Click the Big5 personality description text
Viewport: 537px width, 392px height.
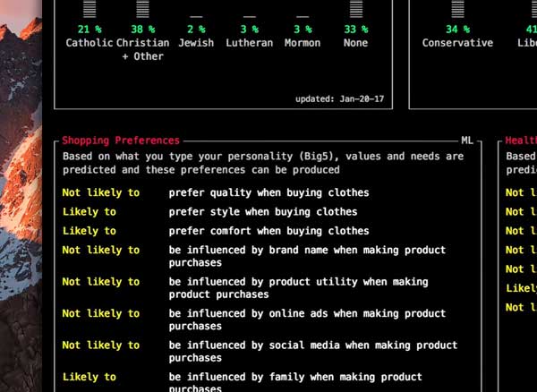[263, 163]
